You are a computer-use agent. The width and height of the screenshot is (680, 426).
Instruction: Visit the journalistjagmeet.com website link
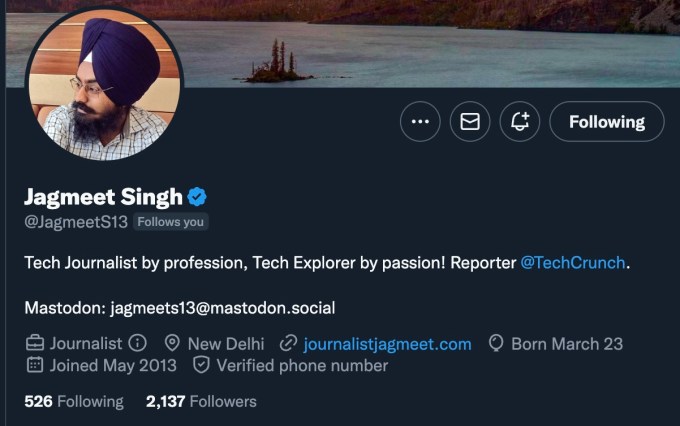(387, 343)
